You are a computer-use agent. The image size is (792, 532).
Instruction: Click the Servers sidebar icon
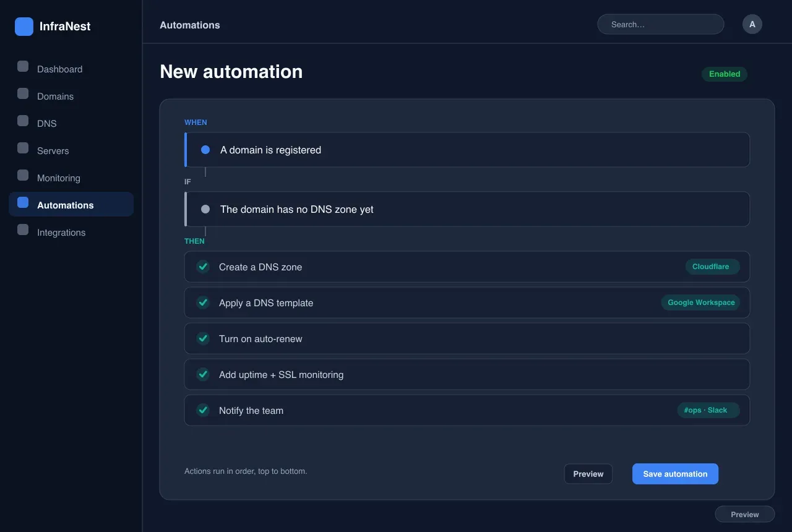click(23, 148)
